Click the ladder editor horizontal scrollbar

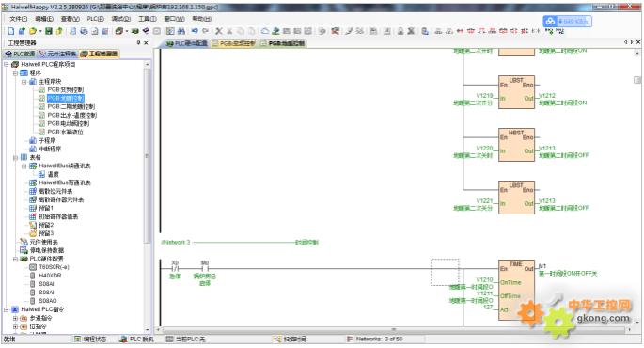[393, 329]
